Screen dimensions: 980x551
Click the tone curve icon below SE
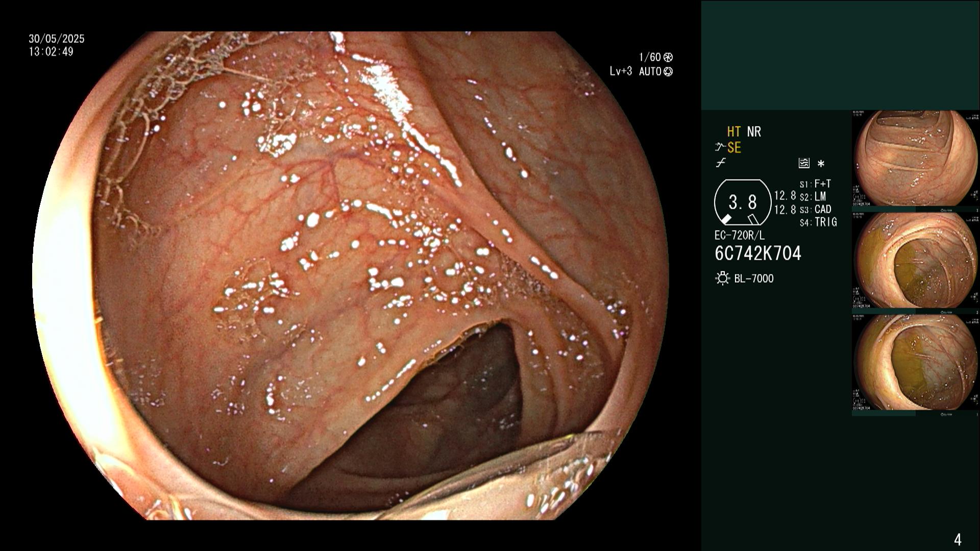pyautogui.click(x=721, y=163)
